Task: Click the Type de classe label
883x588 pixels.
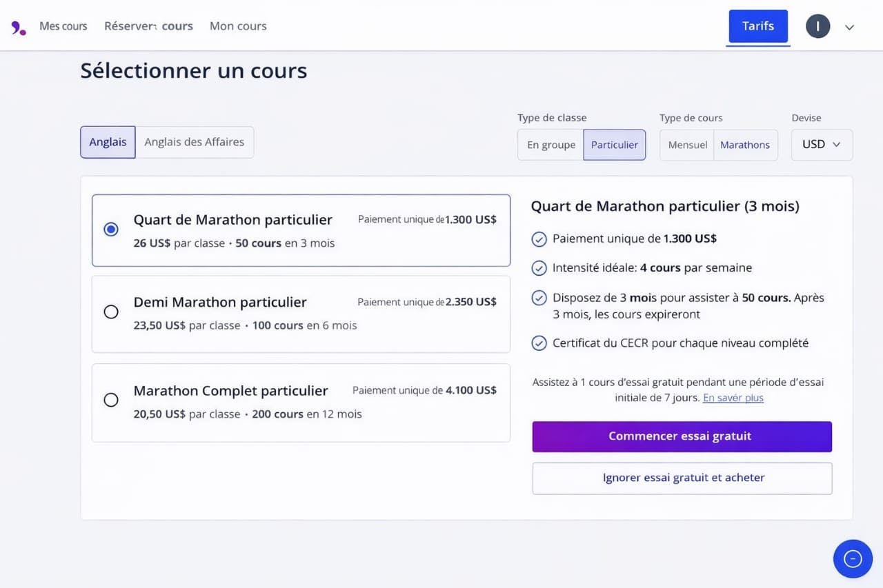Action: [x=552, y=118]
